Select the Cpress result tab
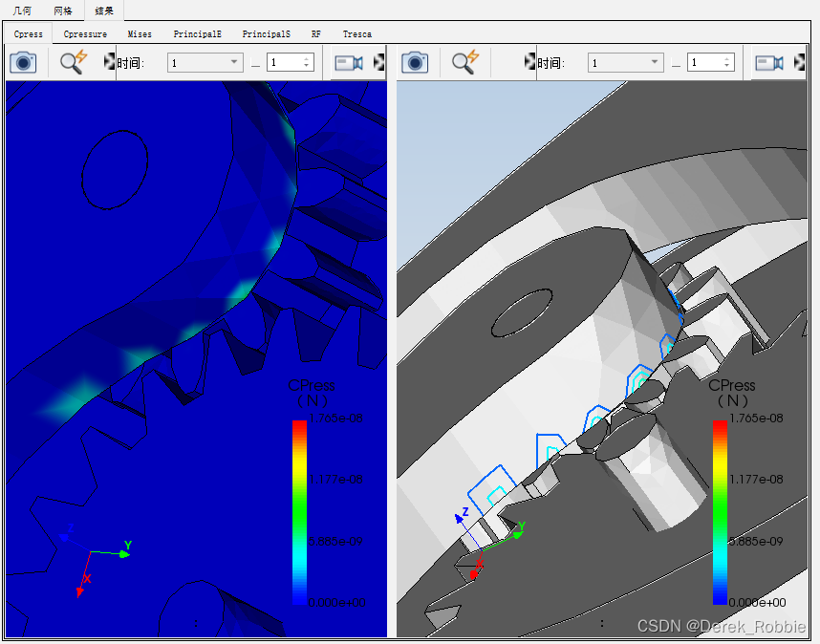This screenshot has height=644, width=820. point(29,34)
